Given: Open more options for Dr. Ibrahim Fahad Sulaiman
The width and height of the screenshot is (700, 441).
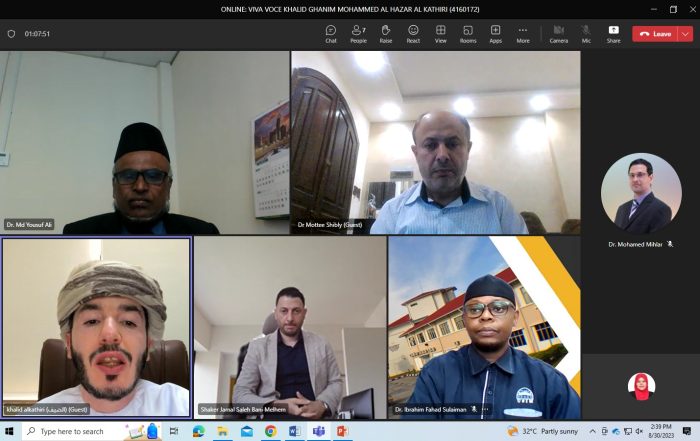Looking at the screenshot, I should tap(486, 410).
